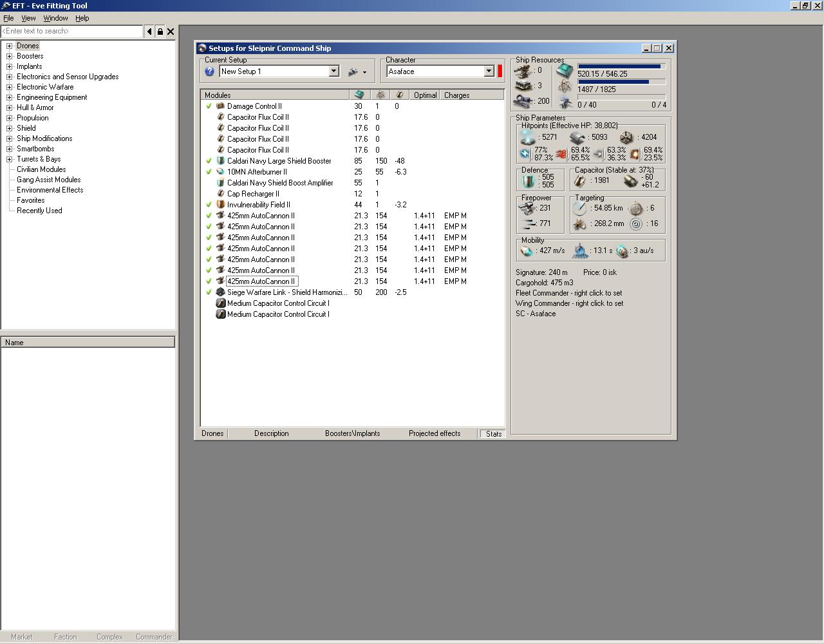This screenshot has height=644, width=824.
Task: Click the scan resolution icon
Action: point(580,223)
